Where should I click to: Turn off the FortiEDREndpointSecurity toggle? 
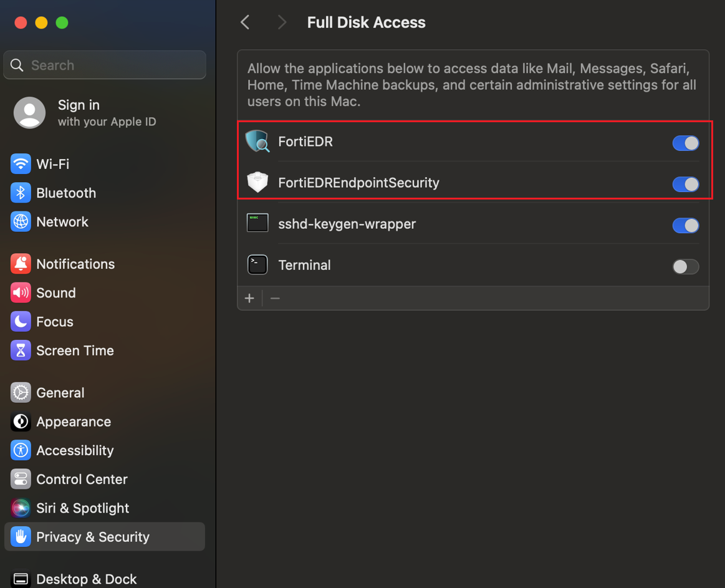[x=686, y=184]
